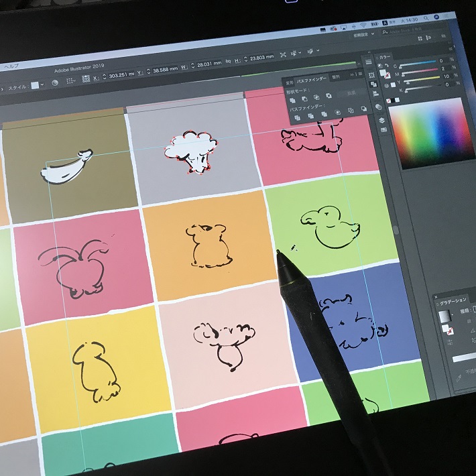Viewport: 476px width, 476px height.
Task: Open the alignment grid dropdown in control bar
Action: click(71, 80)
